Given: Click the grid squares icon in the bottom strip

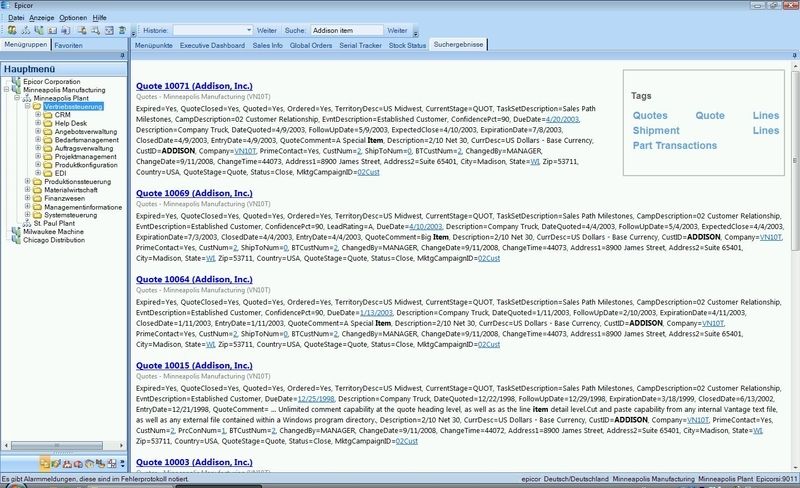Looking at the screenshot, I should pyautogui.click(x=112, y=463).
